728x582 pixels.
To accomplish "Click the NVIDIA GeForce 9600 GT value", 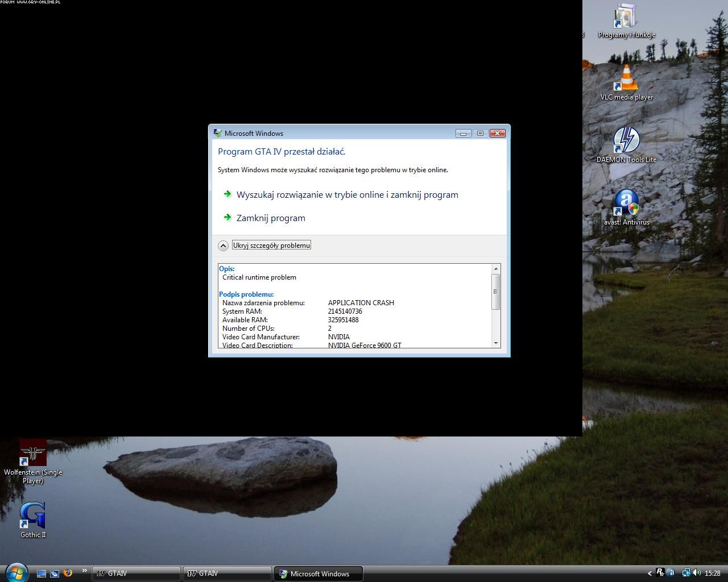I will pyautogui.click(x=365, y=345).
